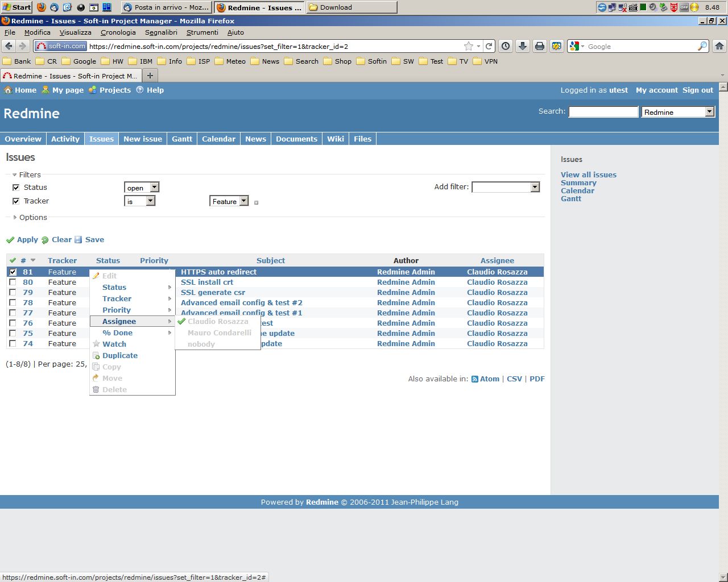Click the Windows Start button

16,7
